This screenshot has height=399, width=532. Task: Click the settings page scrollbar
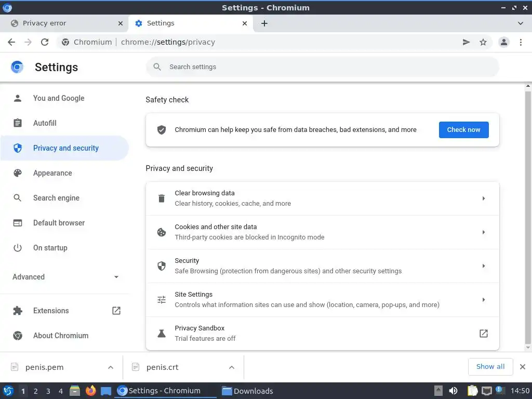(x=528, y=217)
